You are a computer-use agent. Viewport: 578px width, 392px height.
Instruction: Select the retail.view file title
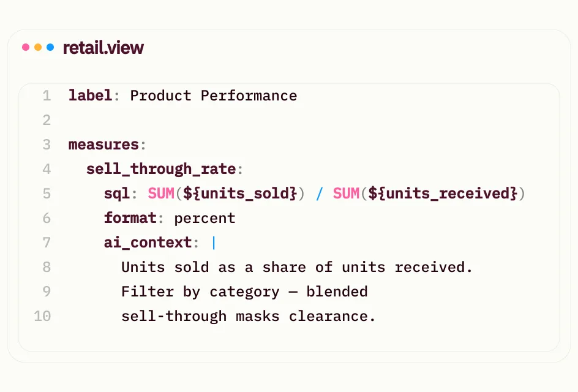103,48
